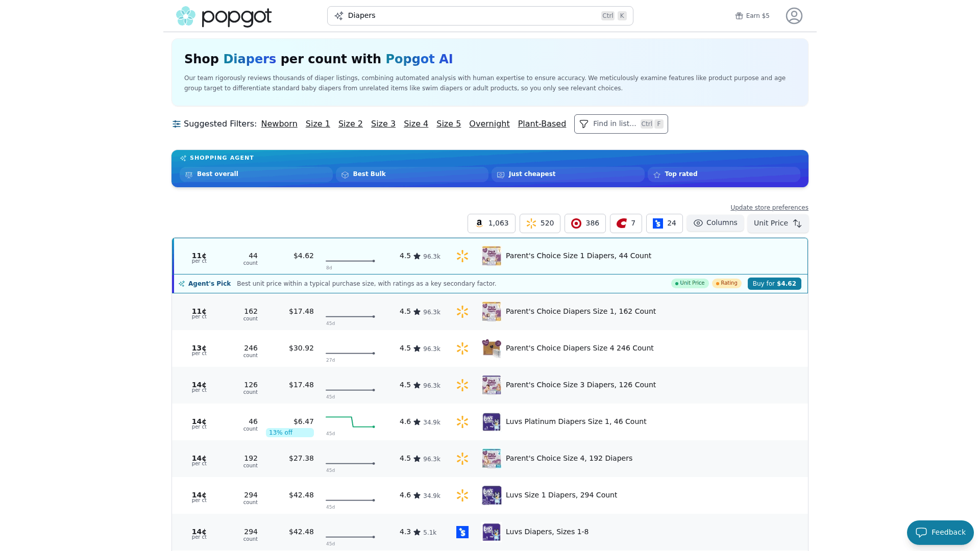This screenshot has height=551, width=980.
Task: Click the $30.92 price cell
Action: pyautogui.click(x=301, y=348)
